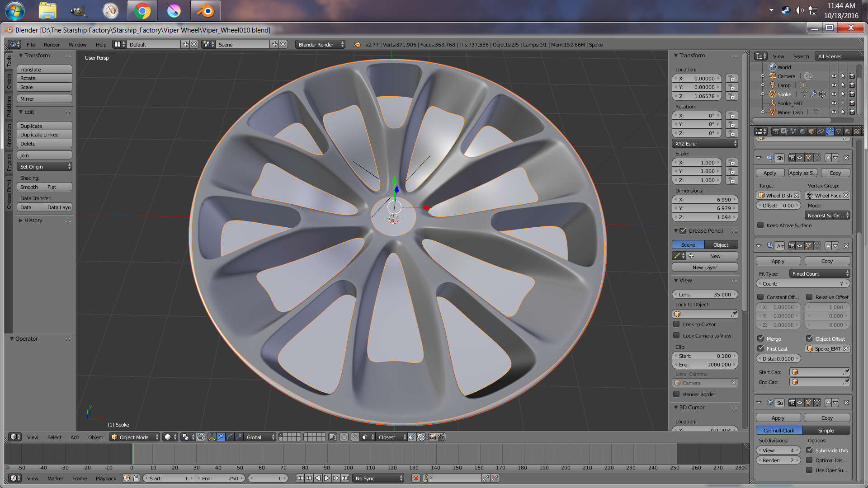Select the rotate manipulator arc icon
This screenshot has width=868, height=488.
[x=230, y=437]
